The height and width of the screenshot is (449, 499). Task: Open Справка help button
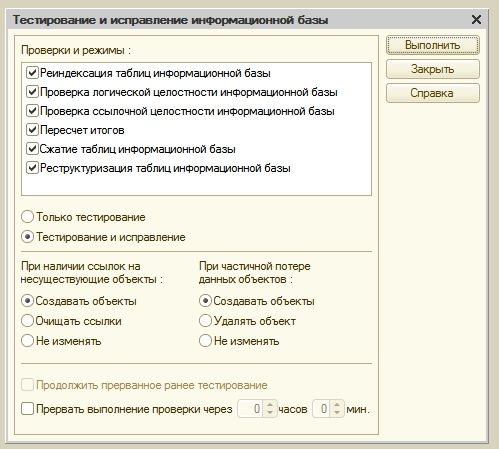pyautogui.click(x=433, y=93)
